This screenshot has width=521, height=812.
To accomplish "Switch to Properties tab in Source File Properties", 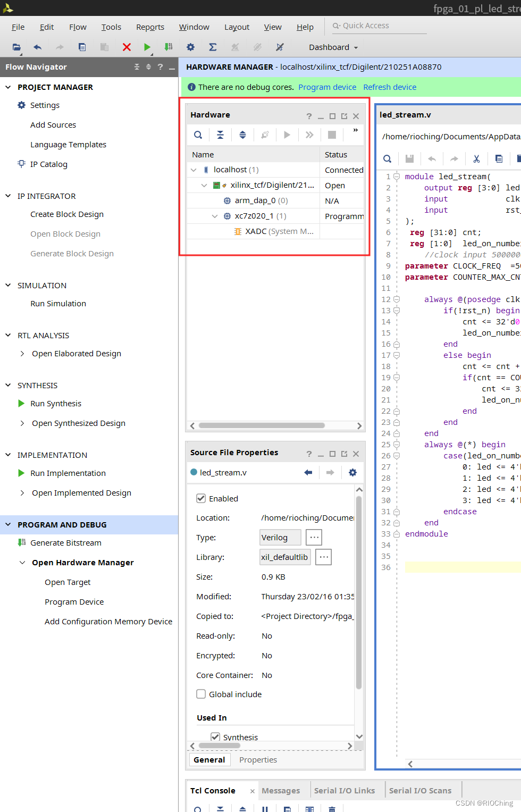I will click(x=258, y=760).
